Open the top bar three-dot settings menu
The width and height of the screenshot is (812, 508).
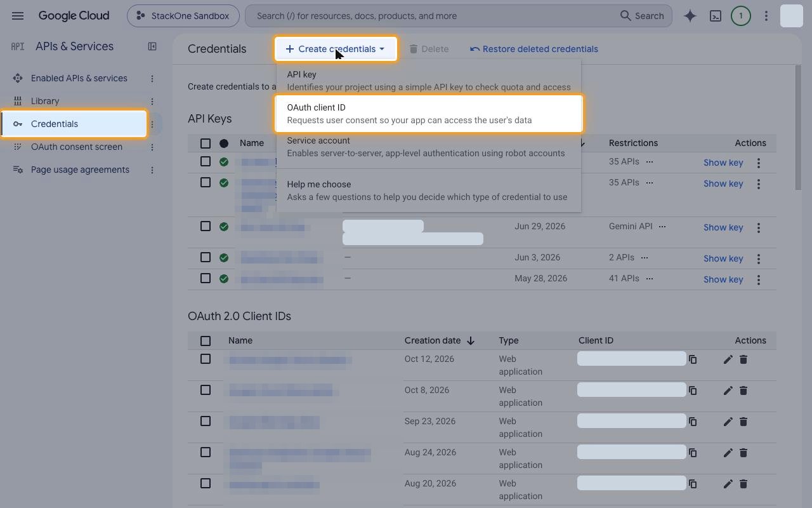coord(766,16)
